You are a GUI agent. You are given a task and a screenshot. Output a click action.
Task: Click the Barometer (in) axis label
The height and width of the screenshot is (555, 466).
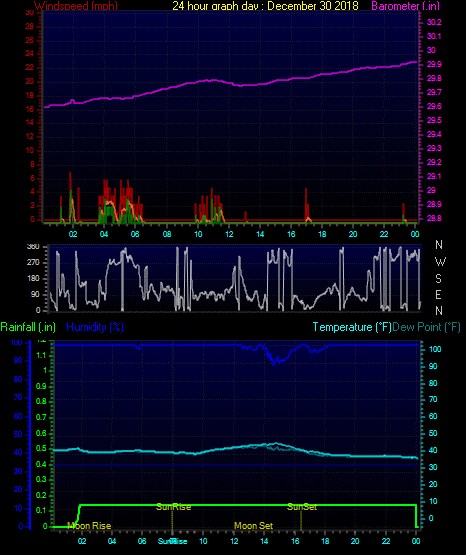pyautogui.click(x=405, y=6)
